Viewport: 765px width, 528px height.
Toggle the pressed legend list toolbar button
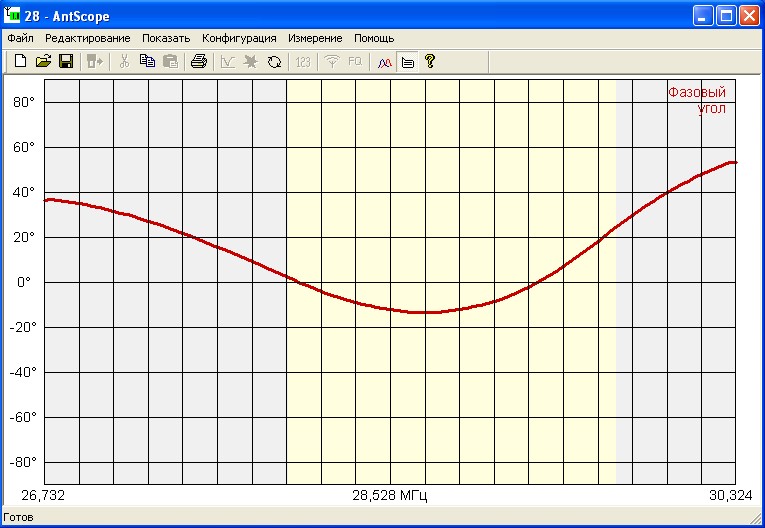(407, 62)
